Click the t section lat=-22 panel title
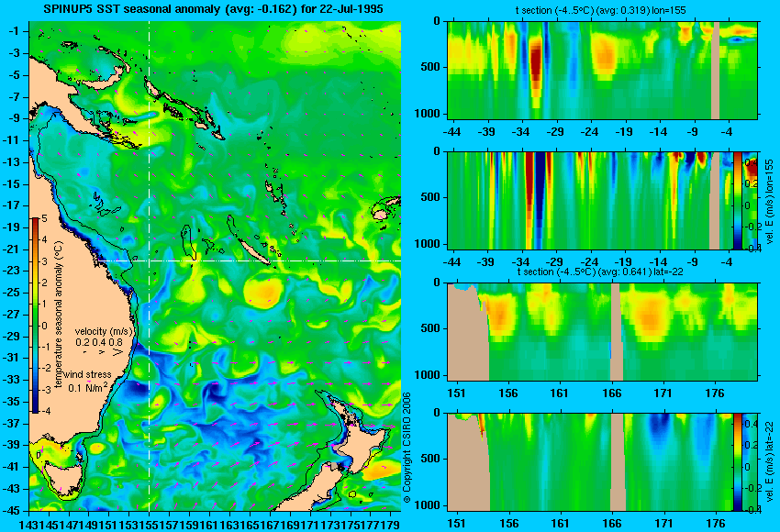The width and height of the screenshot is (780, 532). (x=600, y=272)
